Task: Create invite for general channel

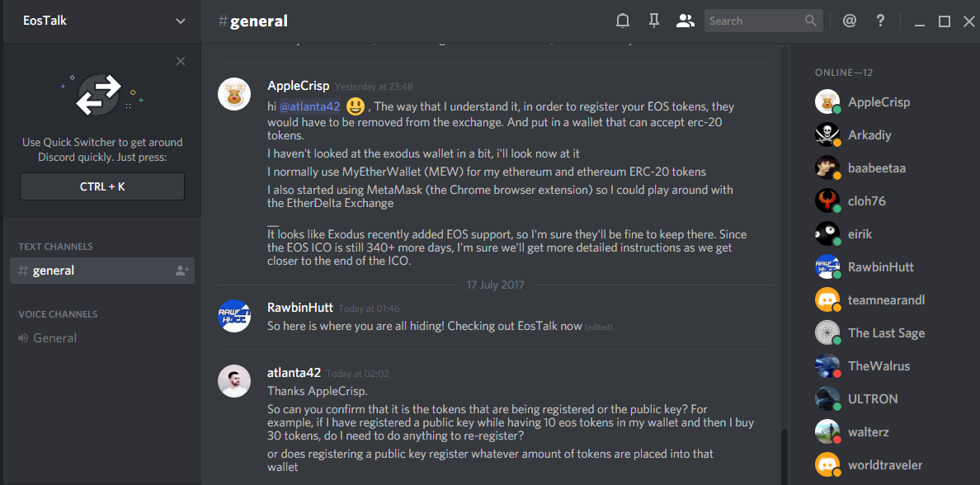Action: [181, 271]
